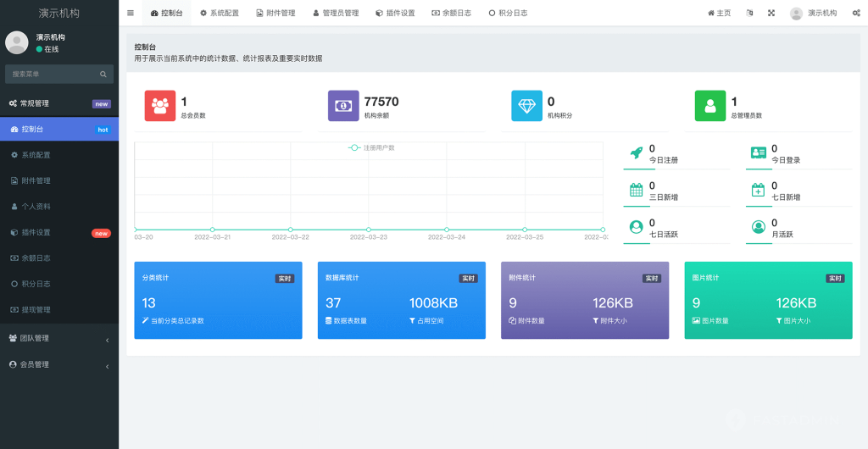This screenshot has height=449, width=868.
Task: Click the green administrator count icon
Action: pyautogui.click(x=710, y=106)
